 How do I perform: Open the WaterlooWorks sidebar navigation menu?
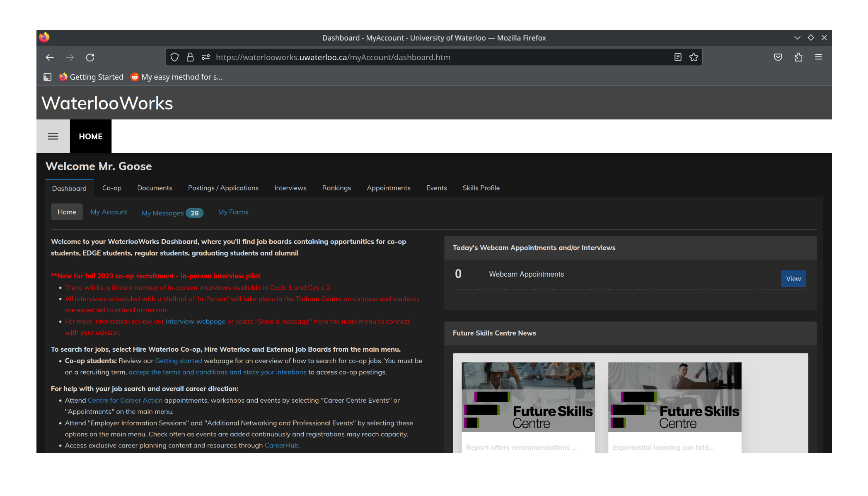click(x=53, y=136)
